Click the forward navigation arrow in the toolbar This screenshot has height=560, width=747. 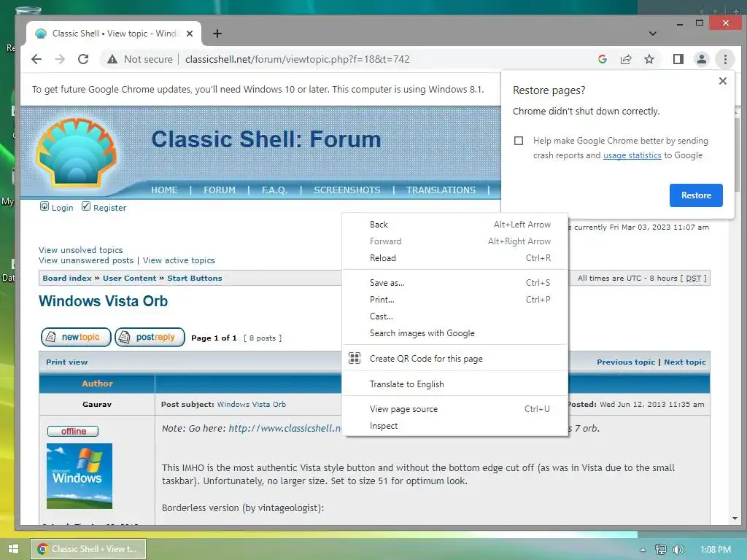[60, 59]
